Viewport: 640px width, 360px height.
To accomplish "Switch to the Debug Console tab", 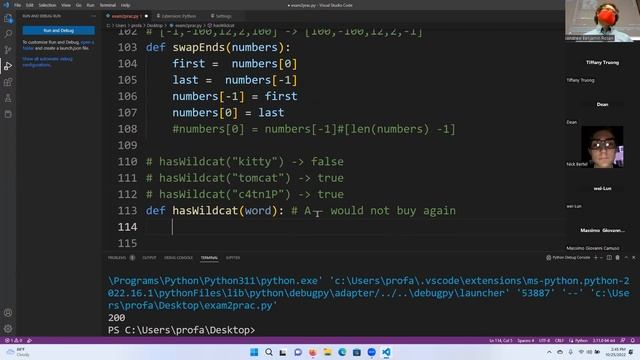I will 178,258.
